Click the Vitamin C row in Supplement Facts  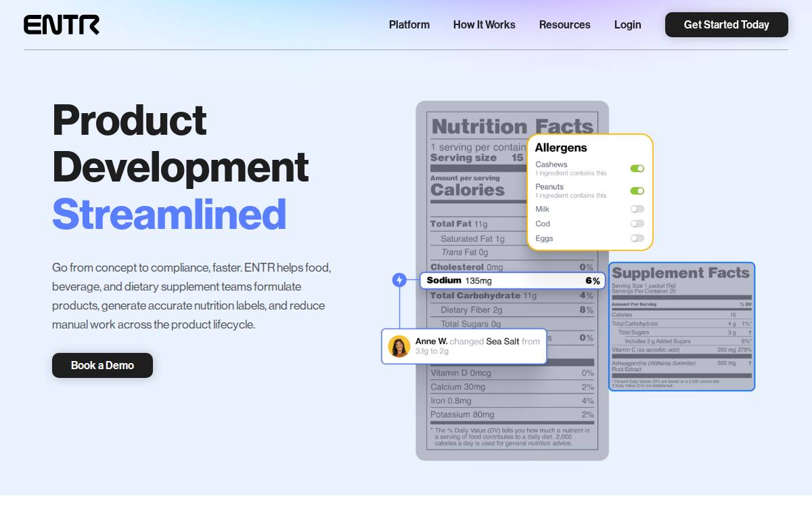[681, 350]
